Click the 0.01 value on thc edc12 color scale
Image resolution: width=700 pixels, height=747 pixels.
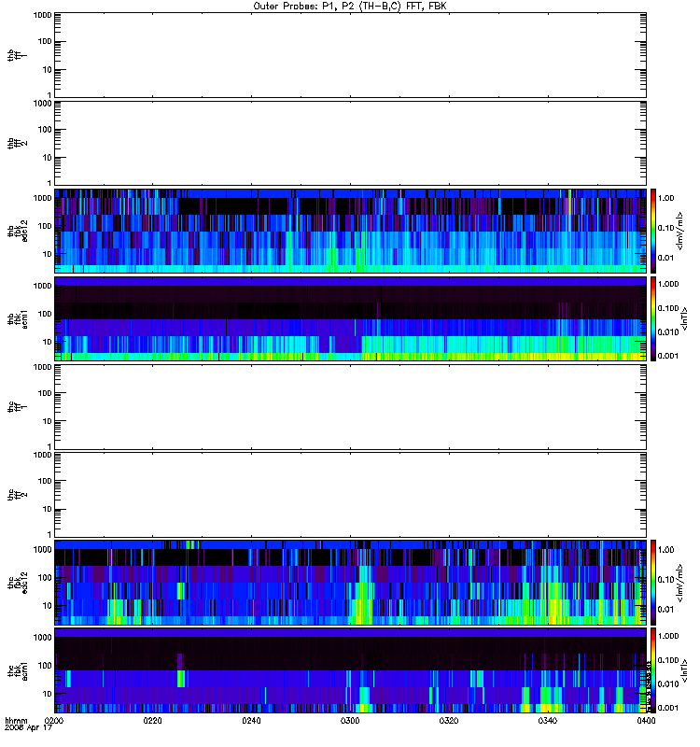pyautogui.click(x=665, y=610)
